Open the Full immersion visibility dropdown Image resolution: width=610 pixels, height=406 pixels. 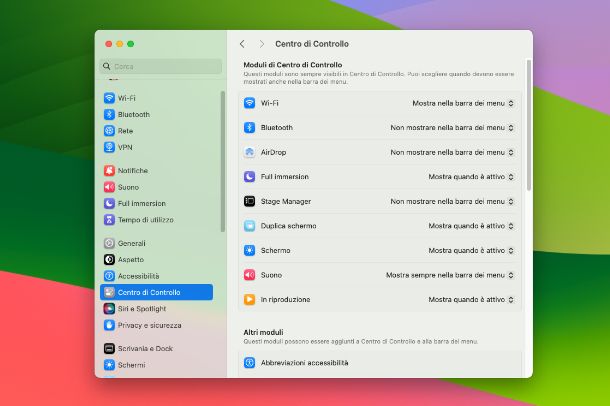point(471,177)
